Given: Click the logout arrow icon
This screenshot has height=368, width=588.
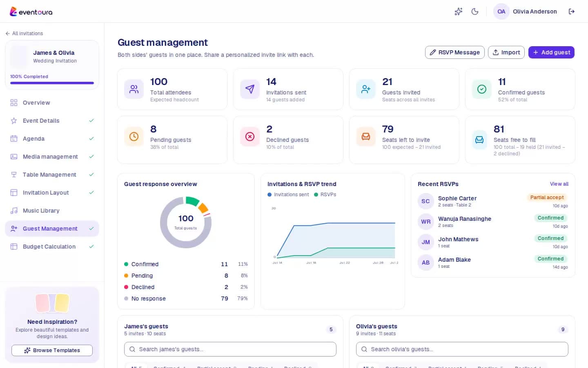Looking at the screenshot, I should (x=572, y=11).
